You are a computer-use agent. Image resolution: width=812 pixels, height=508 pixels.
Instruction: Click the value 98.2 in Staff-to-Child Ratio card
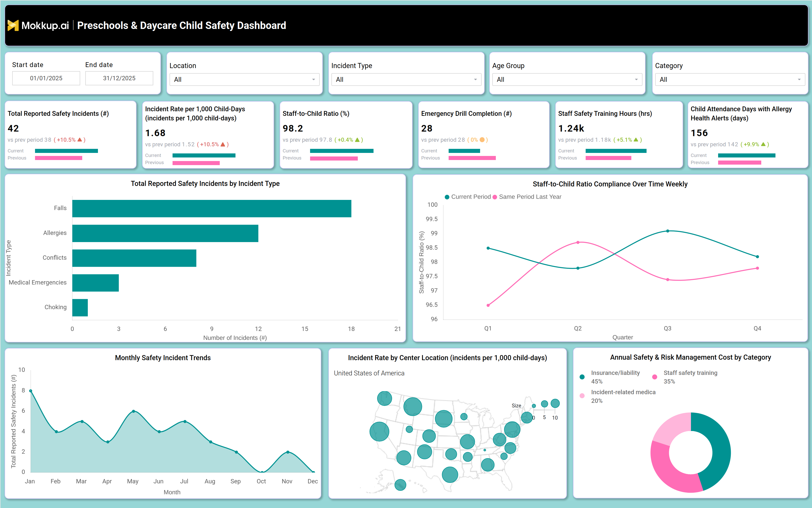293,128
